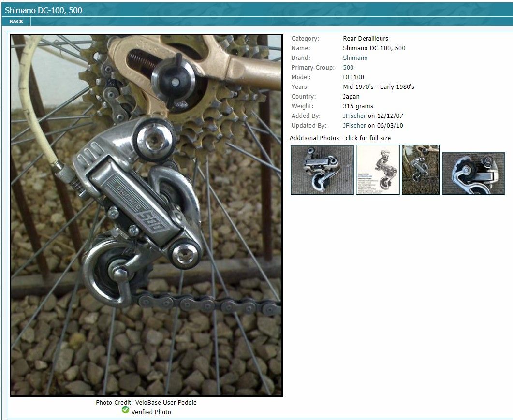Click the green Verified Photo checkmark icon
This screenshot has width=513, height=420.
click(125, 410)
